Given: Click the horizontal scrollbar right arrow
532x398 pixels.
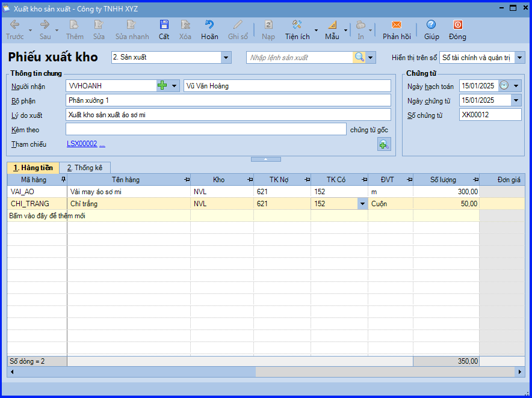Looking at the screenshot, I should coord(519,372).
